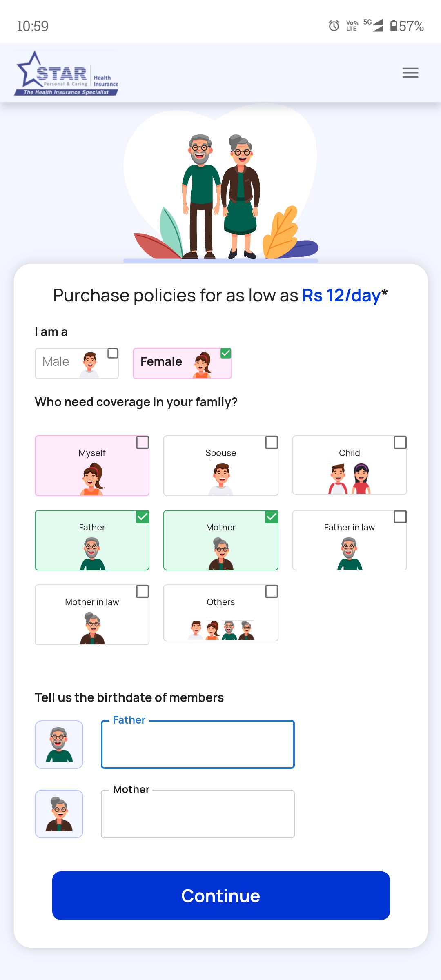Image resolution: width=441 pixels, height=980 pixels.
Task: Deselect Mother coverage card
Action: coord(221,540)
